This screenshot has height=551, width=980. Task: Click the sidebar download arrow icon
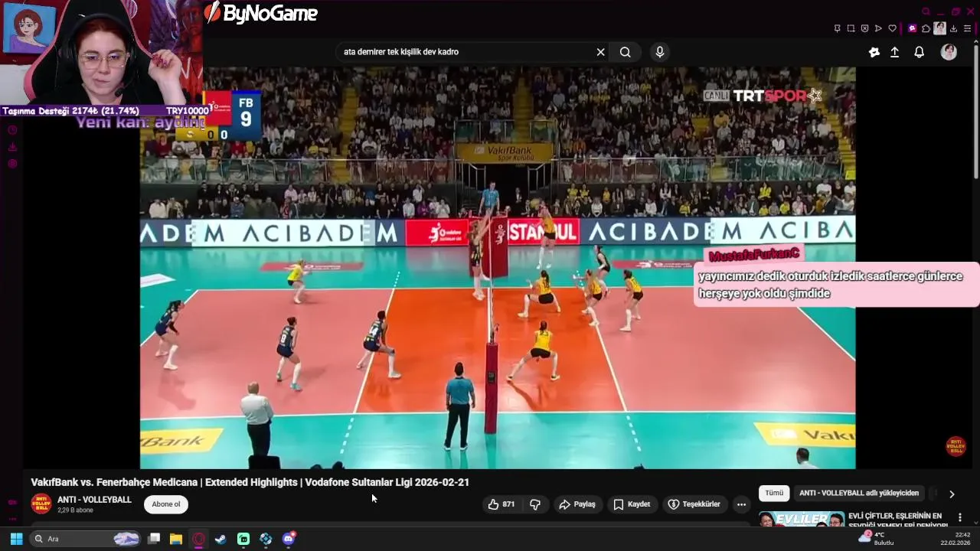tap(12, 147)
